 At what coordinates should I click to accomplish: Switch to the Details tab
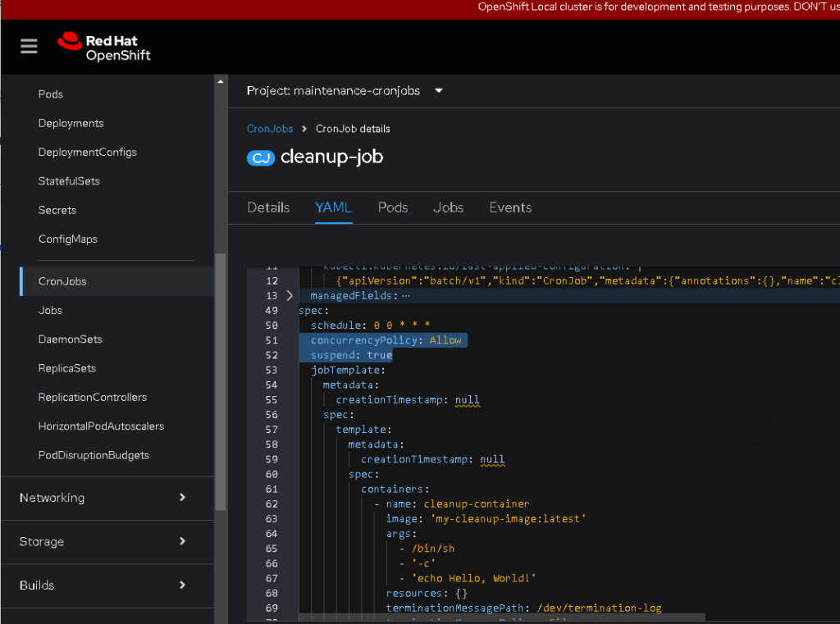coord(268,207)
